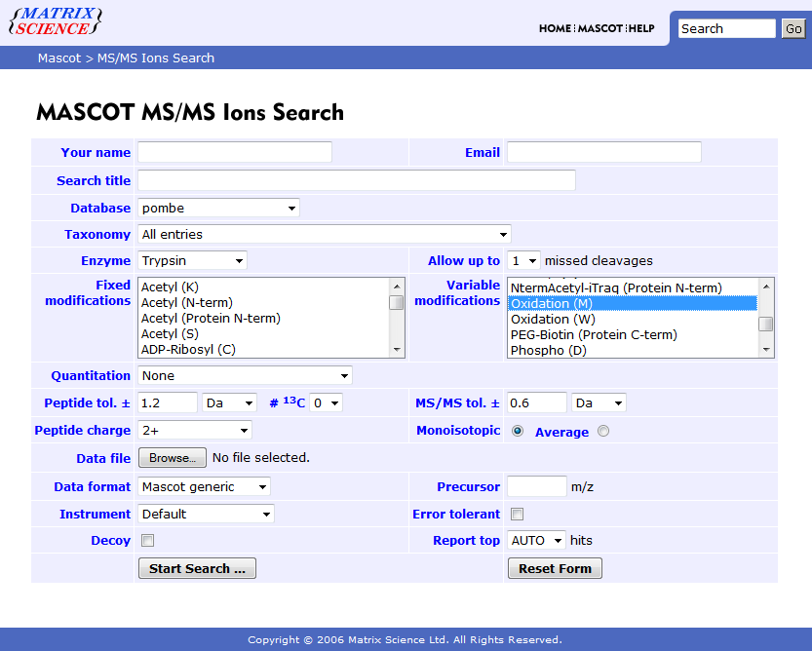Click the site Search text box
The height and width of the screenshot is (651, 812).
click(x=726, y=28)
